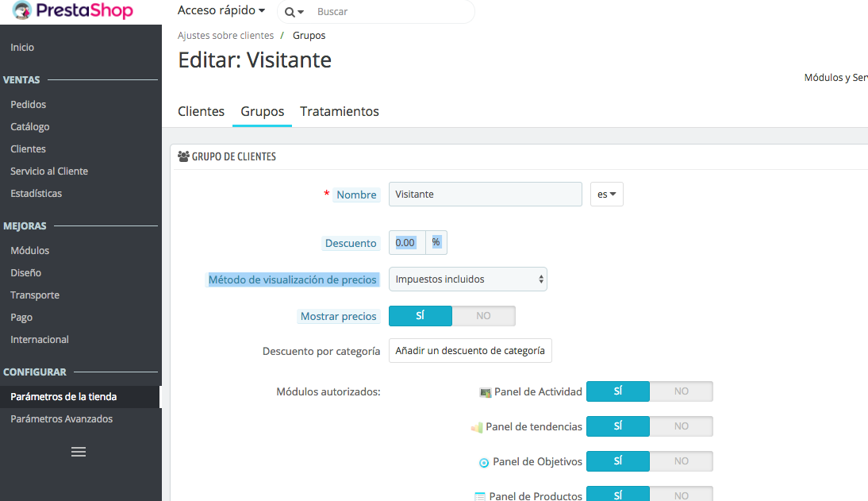Click the Descuento por categoría label

tap(321, 352)
